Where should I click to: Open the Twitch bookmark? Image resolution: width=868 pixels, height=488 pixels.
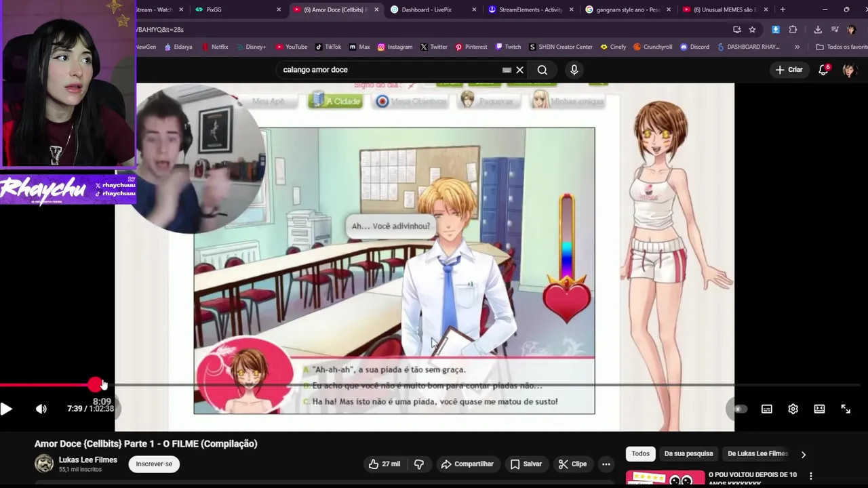(508, 47)
